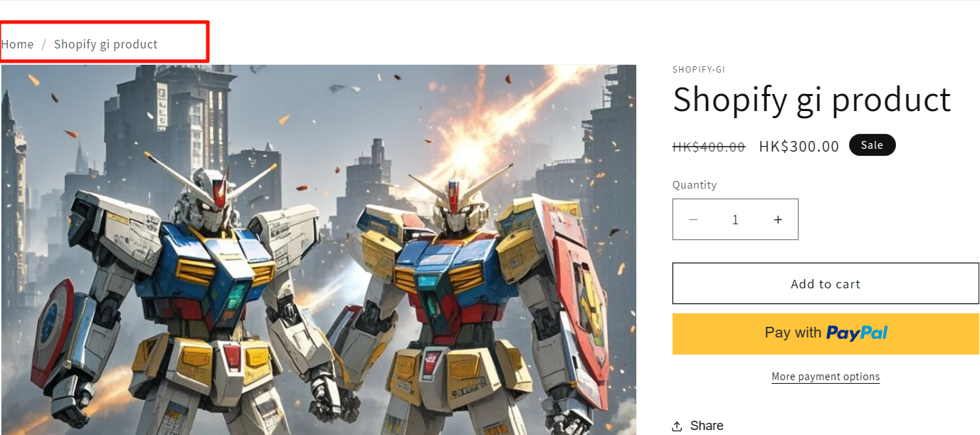Increase quantity with the plus icon
This screenshot has width=980, height=435.
(778, 220)
